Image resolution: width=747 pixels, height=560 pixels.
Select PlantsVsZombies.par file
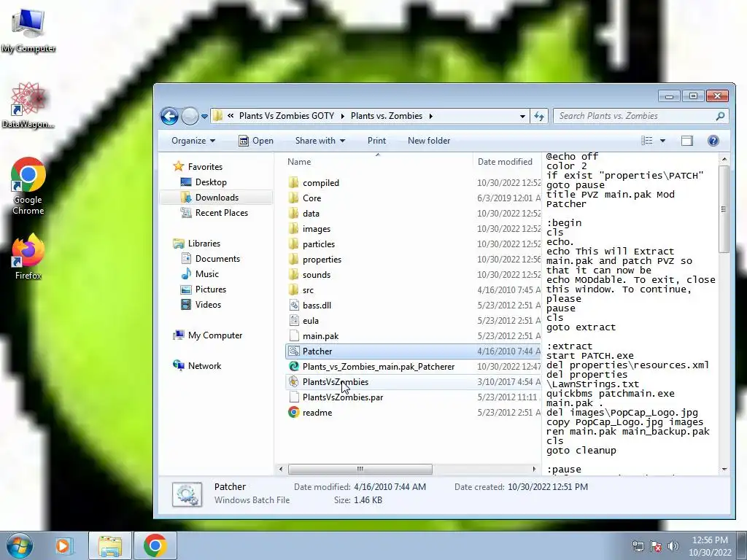(343, 397)
